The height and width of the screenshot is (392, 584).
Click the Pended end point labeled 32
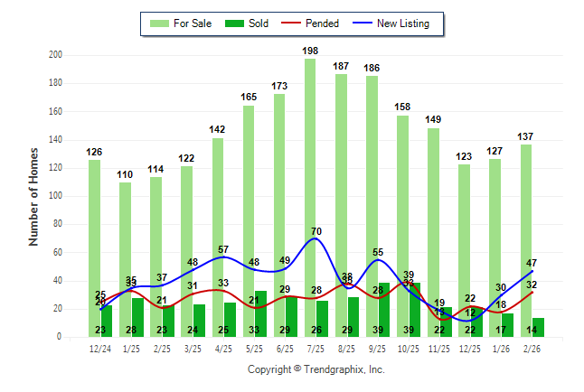532,292
